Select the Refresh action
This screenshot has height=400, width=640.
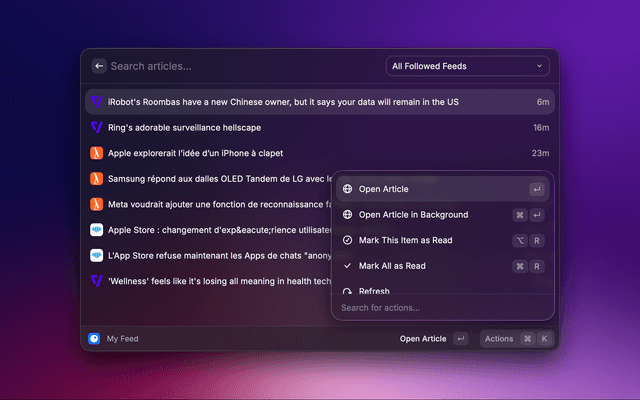(x=374, y=290)
